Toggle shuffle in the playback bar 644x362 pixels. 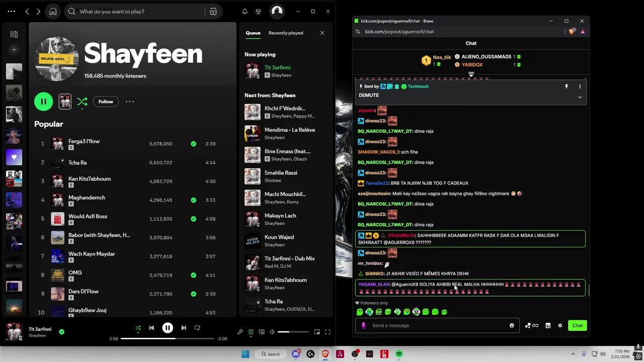click(x=138, y=328)
